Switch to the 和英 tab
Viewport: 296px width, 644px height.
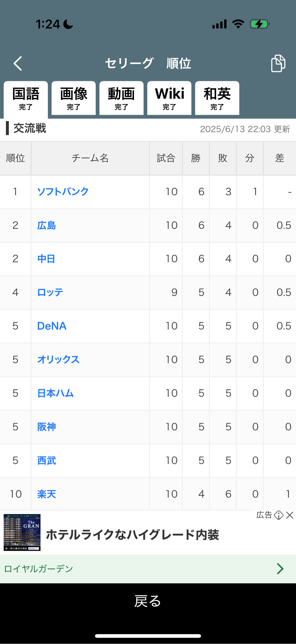217,98
